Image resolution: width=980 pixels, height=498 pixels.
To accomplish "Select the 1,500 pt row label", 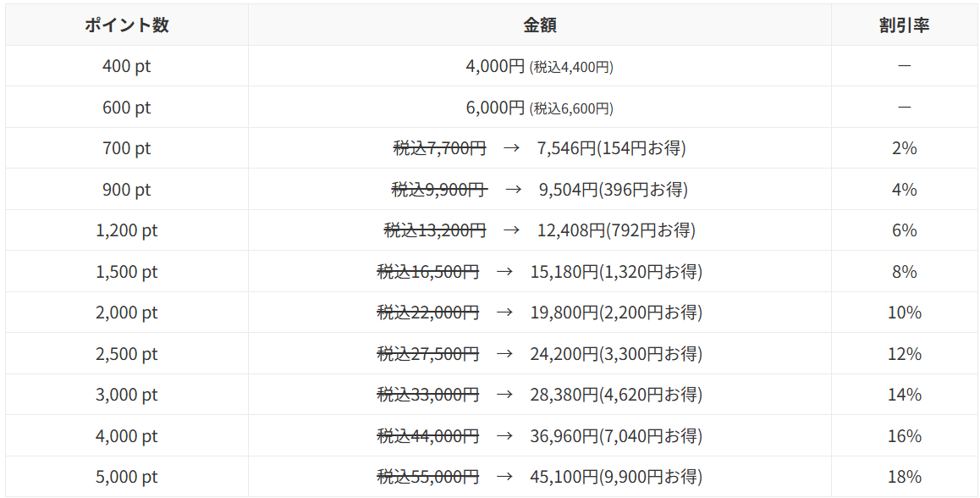I will click(127, 272).
